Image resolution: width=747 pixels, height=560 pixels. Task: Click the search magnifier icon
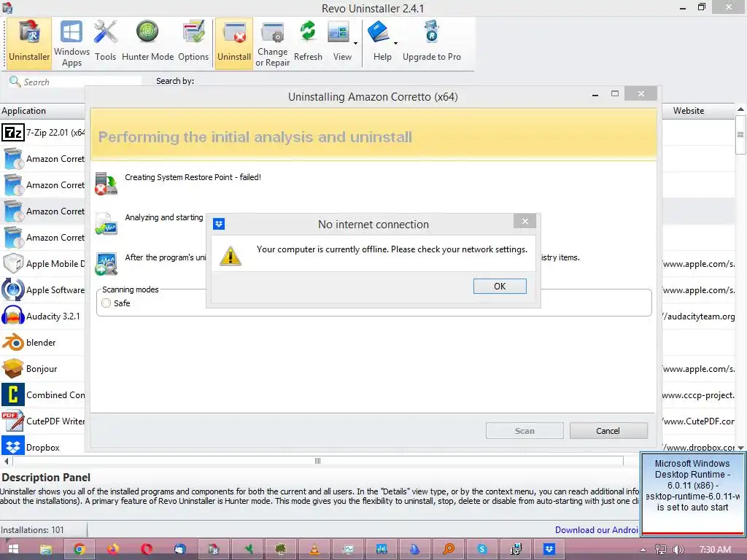[15, 82]
